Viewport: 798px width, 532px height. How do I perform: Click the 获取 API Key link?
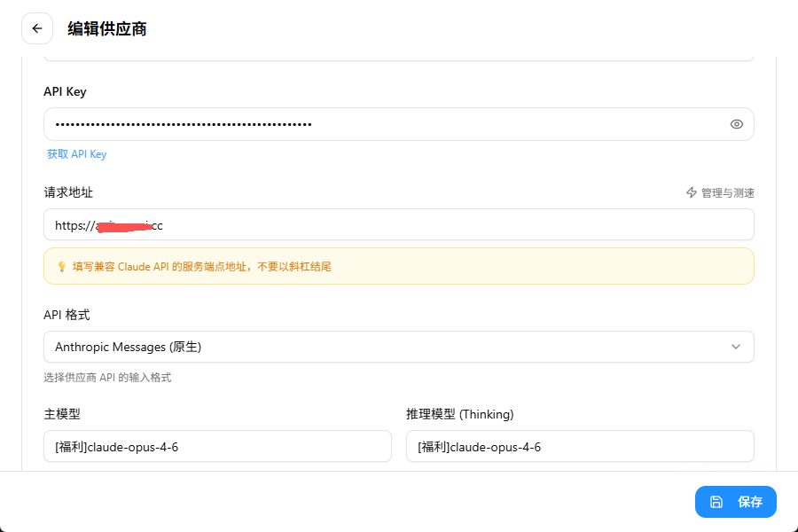(76, 154)
